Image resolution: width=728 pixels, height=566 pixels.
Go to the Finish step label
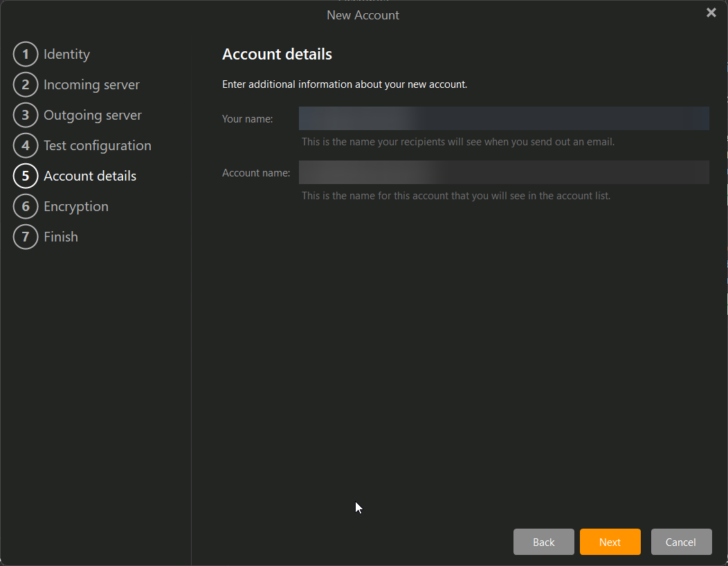point(61,237)
